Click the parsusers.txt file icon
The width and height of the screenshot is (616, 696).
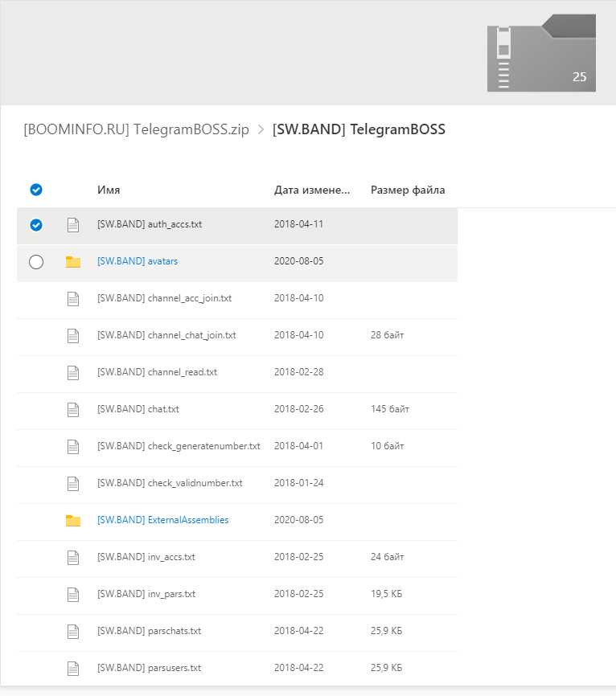coord(73,669)
